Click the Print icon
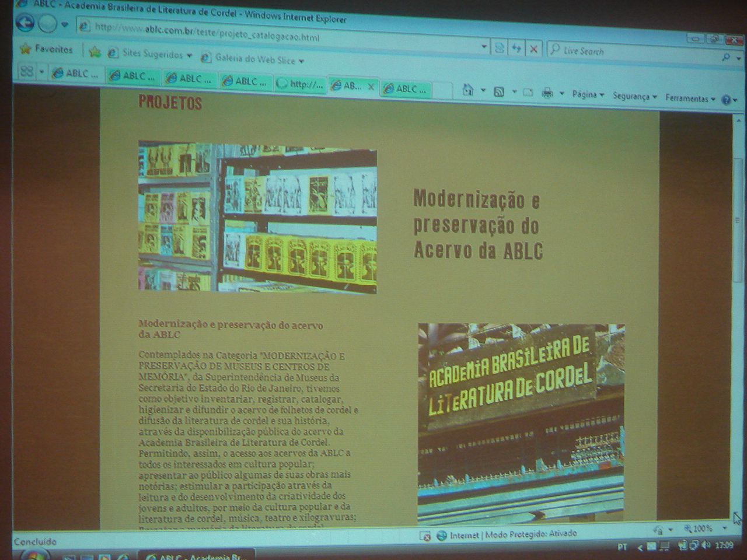 pyautogui.click(x=547, y=93)
